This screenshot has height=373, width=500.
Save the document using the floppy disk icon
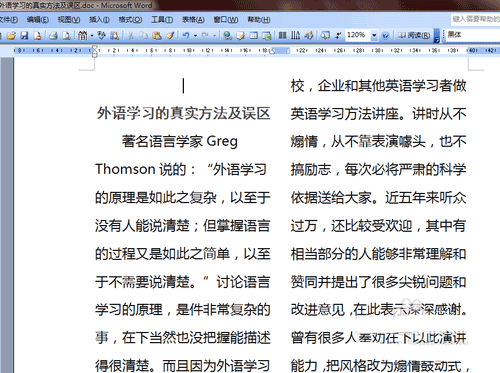pos(24,35)
